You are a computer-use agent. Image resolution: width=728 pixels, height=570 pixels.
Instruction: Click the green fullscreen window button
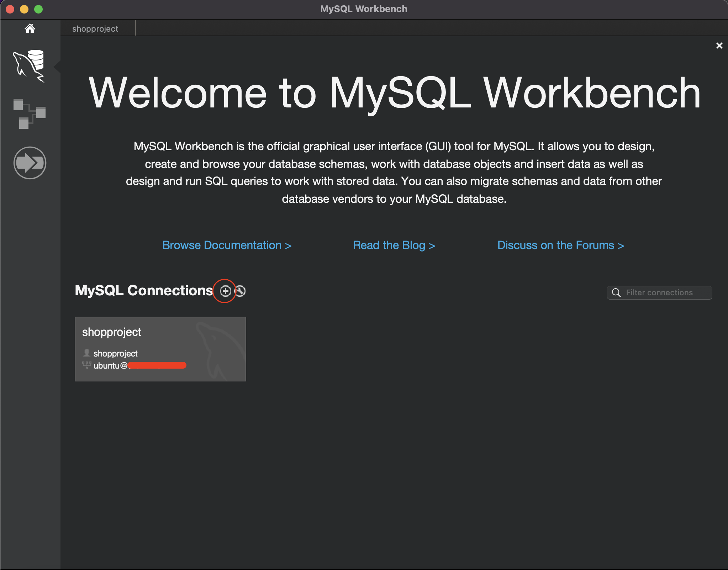38,9
